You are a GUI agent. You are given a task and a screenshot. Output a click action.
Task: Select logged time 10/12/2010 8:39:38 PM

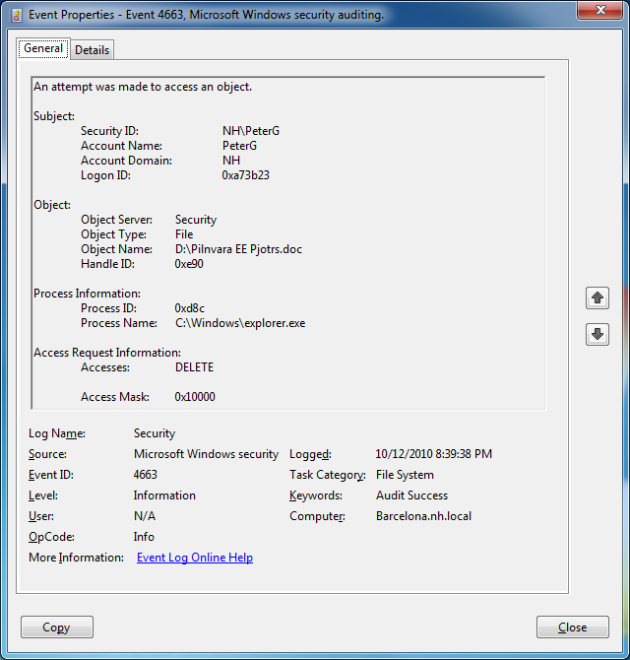[x=433, y=454]
